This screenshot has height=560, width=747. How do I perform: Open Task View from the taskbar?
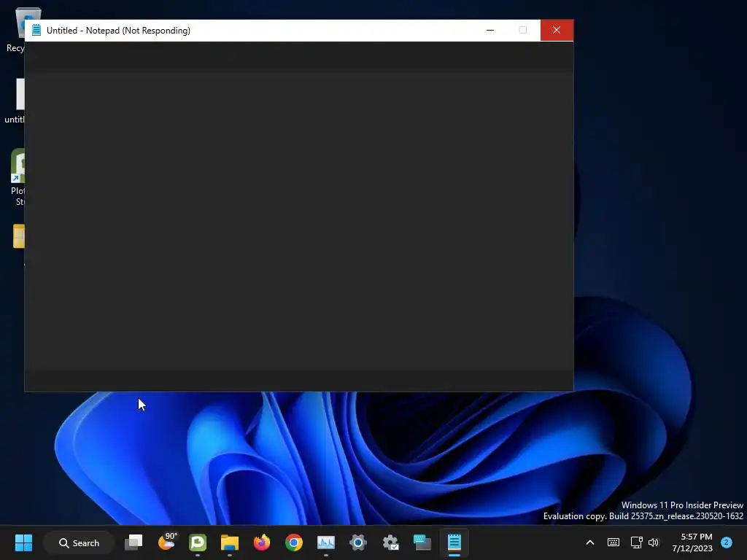133,542
